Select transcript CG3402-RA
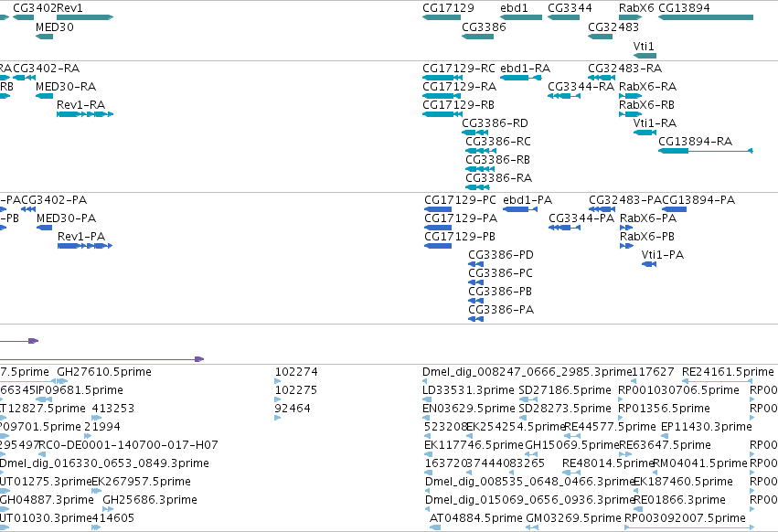Screen dimensions: 778x532 (46, 69)
